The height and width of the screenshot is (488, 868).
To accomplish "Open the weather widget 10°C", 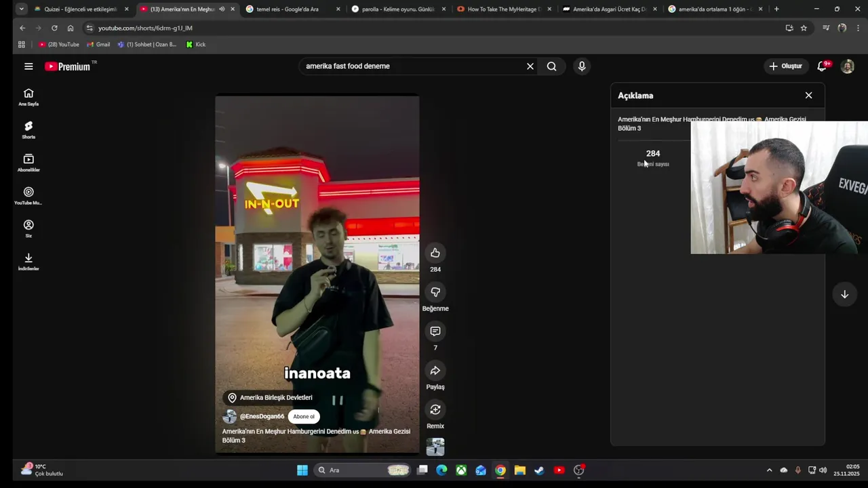I will [42, 470].
